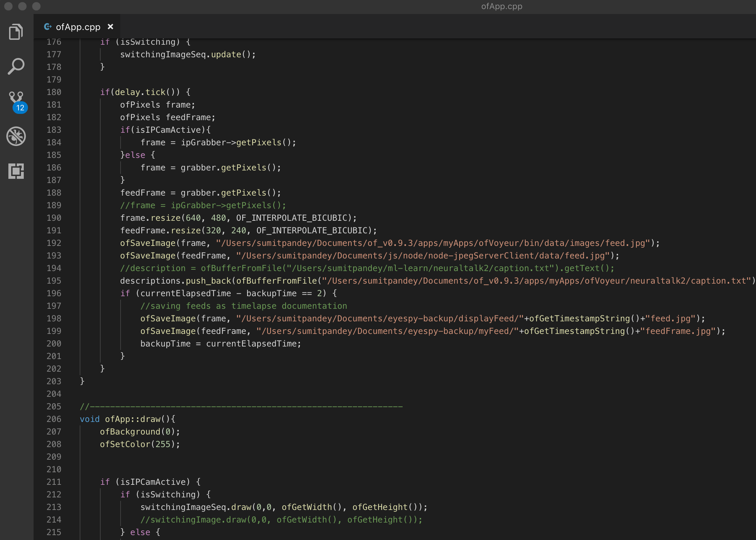Click the gray window zoom button
The width and height of the screenshot is (756, 540).
36,6
